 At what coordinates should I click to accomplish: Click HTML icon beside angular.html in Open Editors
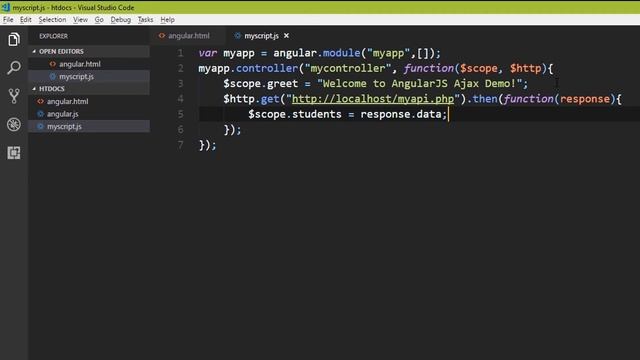coord(53,64)
